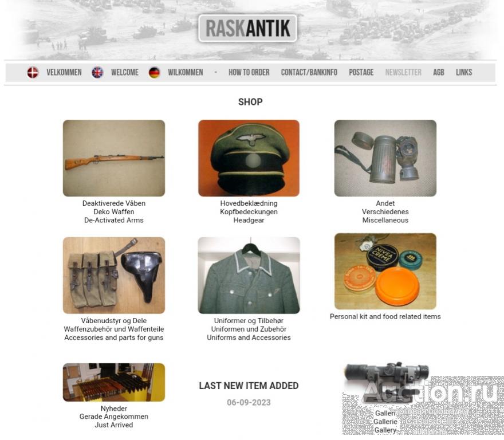Click the RASKANTIK logo
The width and height of the screenshot is (504, 440).
pyautogui.click(x=247, y=28)
